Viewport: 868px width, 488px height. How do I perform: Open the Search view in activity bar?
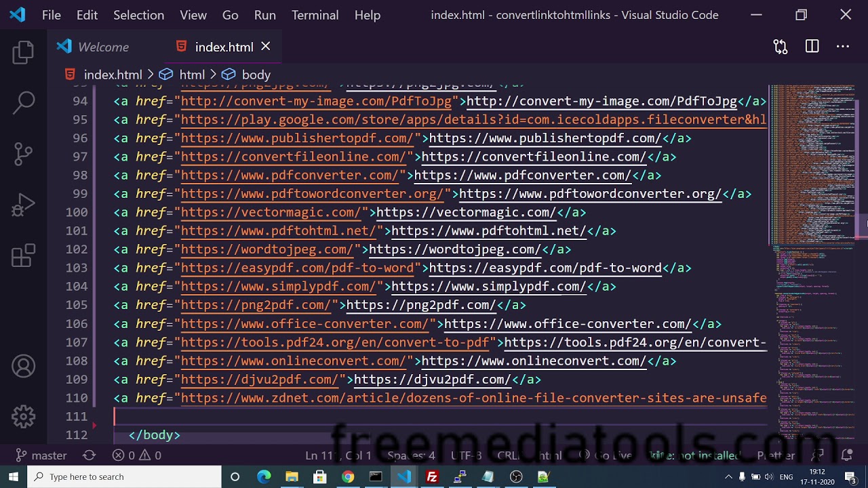23,102
